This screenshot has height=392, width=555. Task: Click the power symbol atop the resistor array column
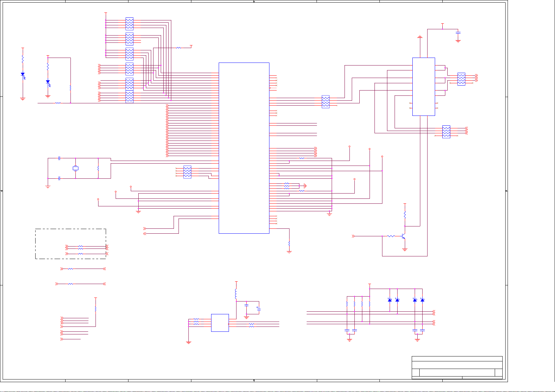tap(106, 14)
